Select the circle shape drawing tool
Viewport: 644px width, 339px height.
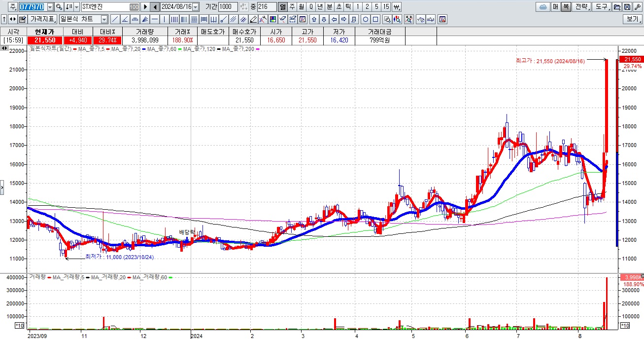point(366,19)
